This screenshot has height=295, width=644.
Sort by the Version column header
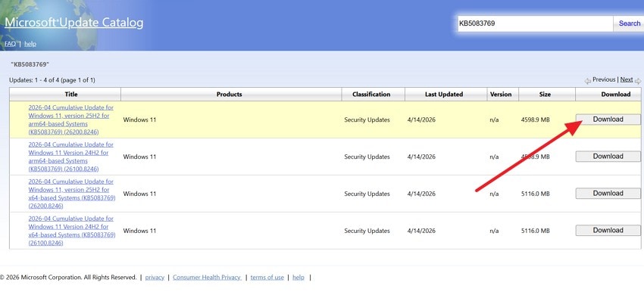501,95
